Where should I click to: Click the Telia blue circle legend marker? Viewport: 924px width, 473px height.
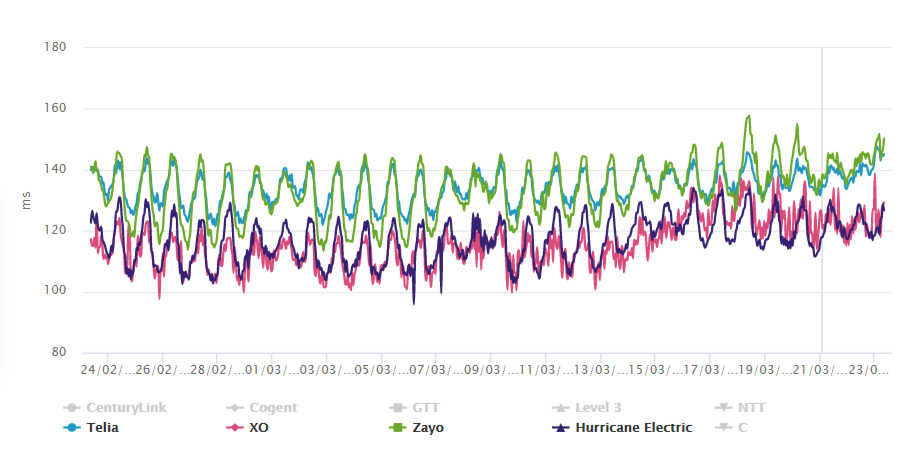click(72, 428)
